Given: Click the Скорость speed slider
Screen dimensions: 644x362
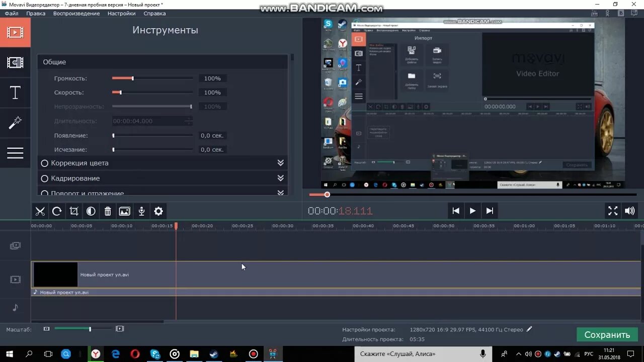Looking at the screenshot, I should pos(152,93).
